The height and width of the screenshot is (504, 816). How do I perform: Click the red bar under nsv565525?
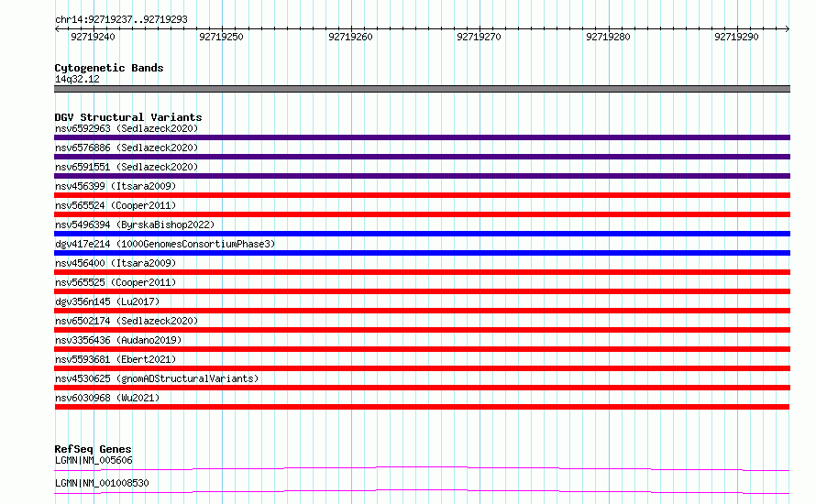coord(422,291)
